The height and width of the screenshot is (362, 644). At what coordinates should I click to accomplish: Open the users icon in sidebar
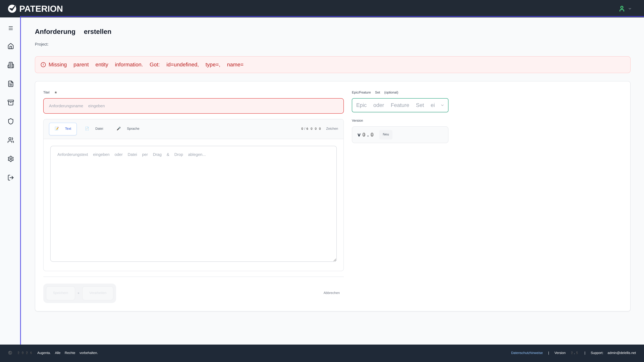[x=11, y=140]
